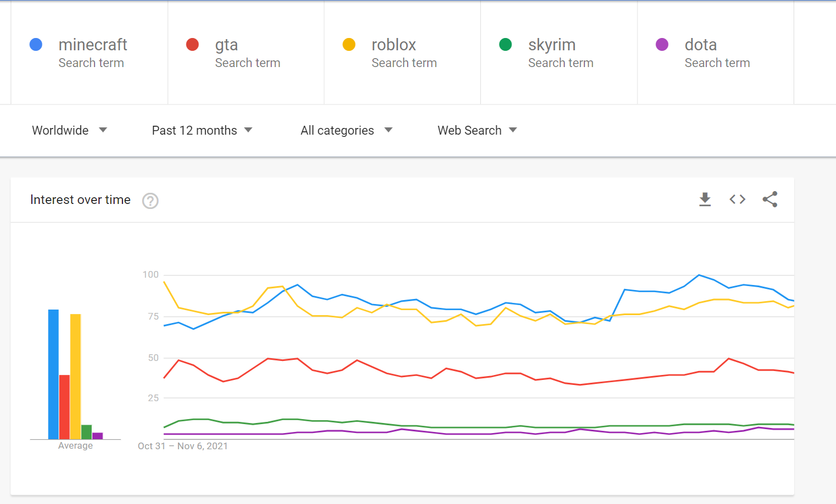Click the red dot for gta search term
This screenshot has width=836, height=504.
click(192, 45)
